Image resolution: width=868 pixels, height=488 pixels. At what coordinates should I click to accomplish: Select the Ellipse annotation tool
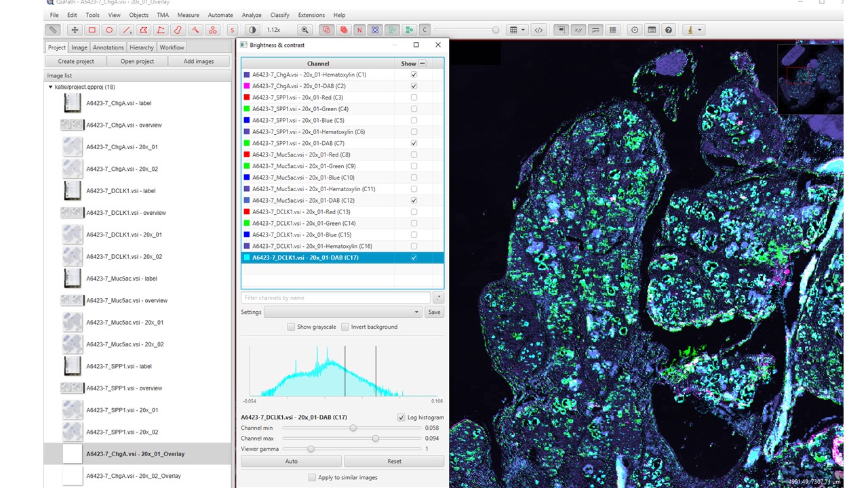108,30
